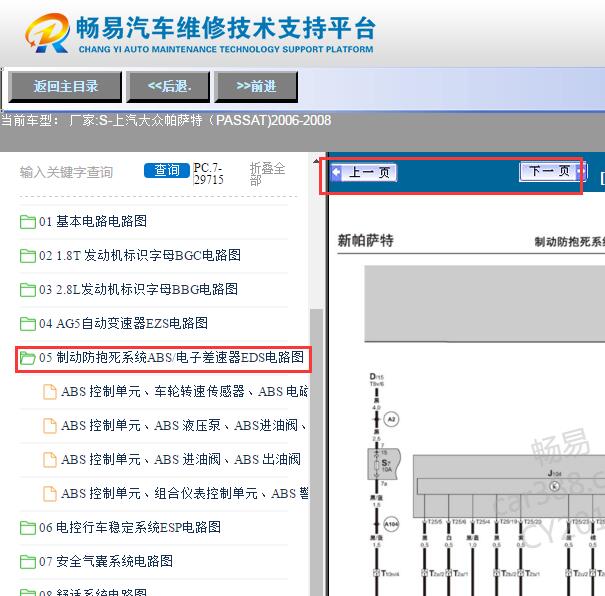
Task: Focus the 输入关键字查询 search field
Action: [66, 172]
